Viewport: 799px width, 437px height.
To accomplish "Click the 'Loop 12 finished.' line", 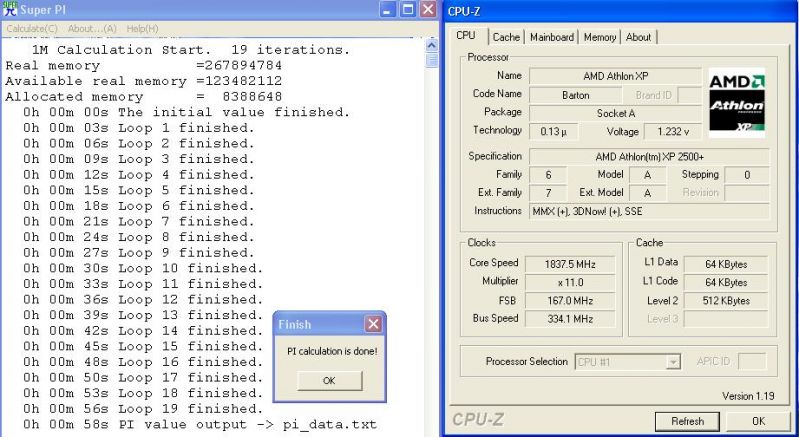I will pyautogui.click(x=143, y=299).
